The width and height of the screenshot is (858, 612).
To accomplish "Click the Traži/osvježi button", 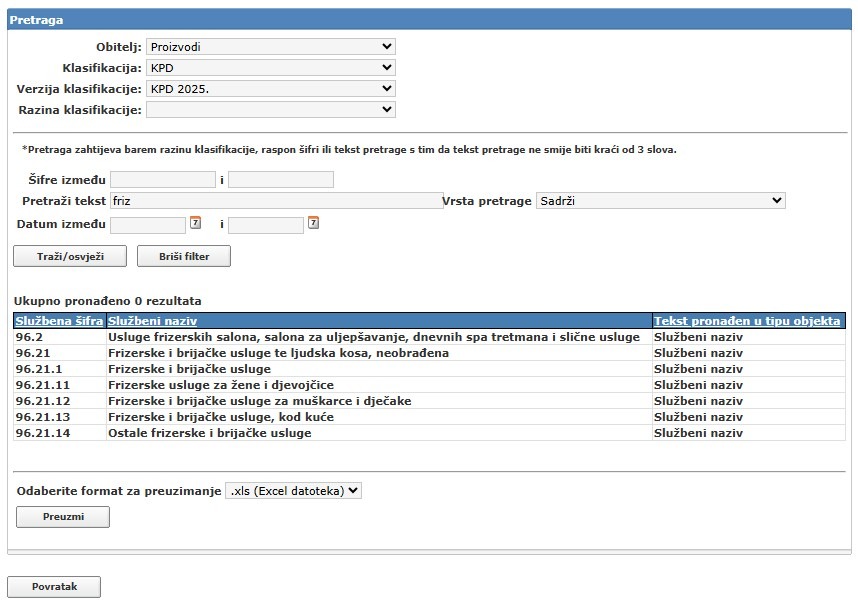I will point(70,257).
